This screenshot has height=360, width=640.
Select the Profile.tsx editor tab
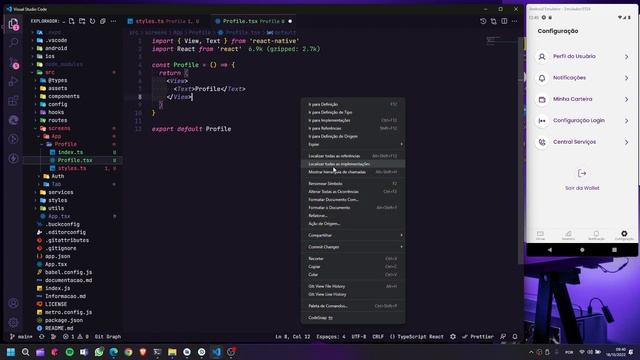coord(253,21)
